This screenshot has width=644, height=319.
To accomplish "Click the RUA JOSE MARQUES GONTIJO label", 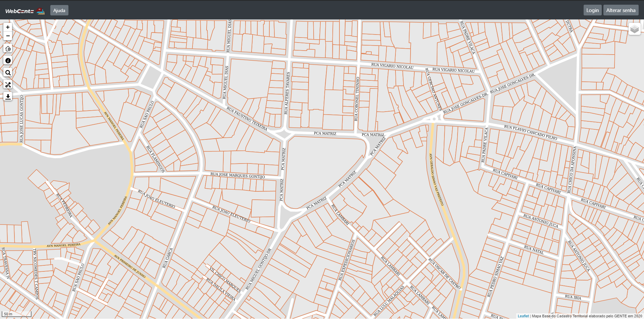I will 237,175.
